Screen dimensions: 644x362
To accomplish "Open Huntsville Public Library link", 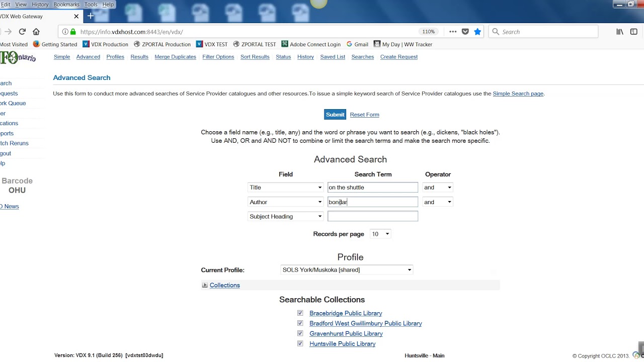I will 343,344.
